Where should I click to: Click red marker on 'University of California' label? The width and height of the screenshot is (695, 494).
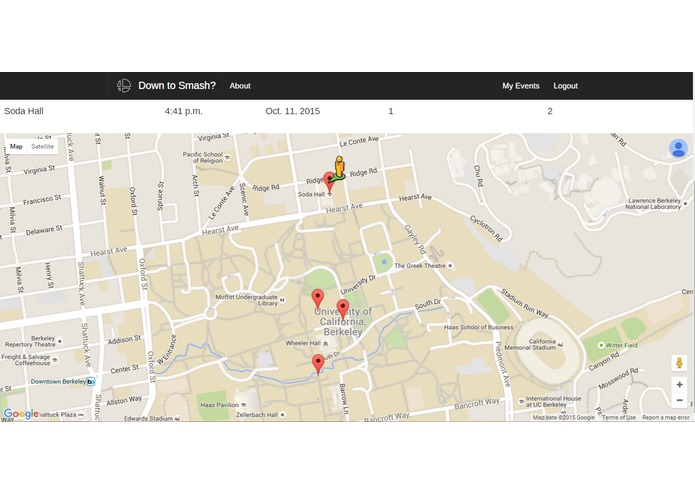(343, 309)
